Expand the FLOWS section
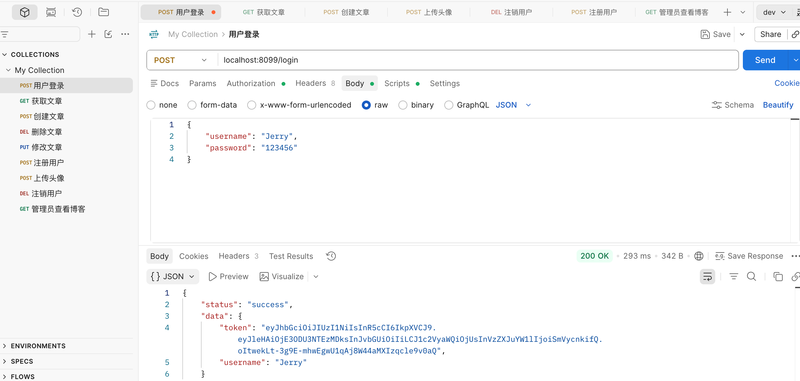Viewport: 800px width, 381px height. point(5,376)
